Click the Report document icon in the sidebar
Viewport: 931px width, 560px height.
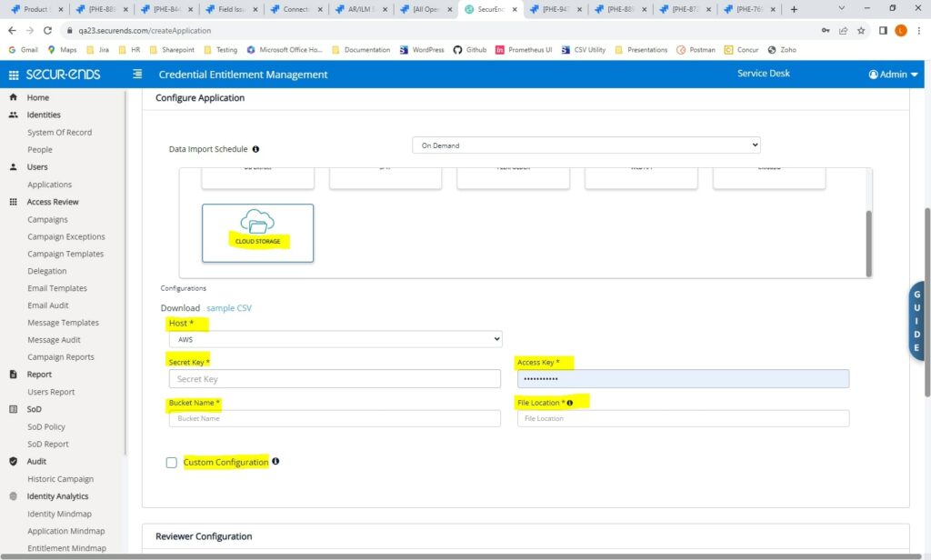point(13,375)
